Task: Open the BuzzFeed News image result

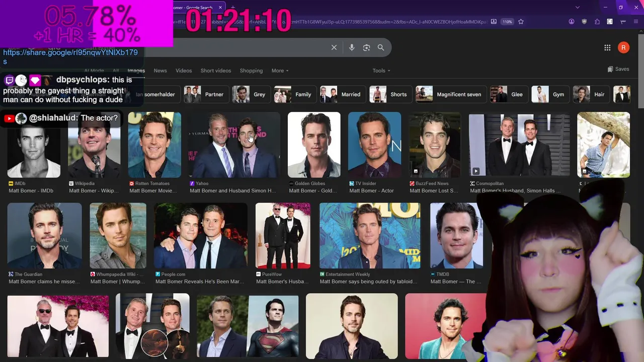Action: [x=435, y=145]
